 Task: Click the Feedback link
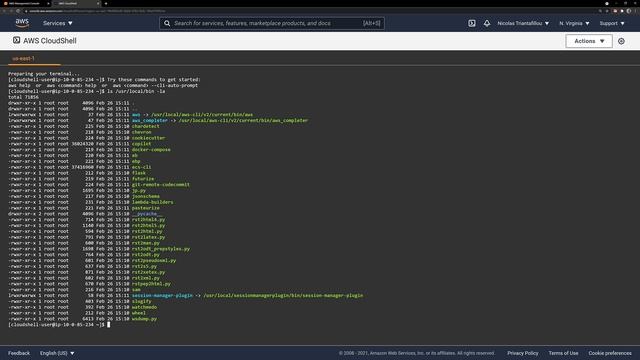(19, 353)
